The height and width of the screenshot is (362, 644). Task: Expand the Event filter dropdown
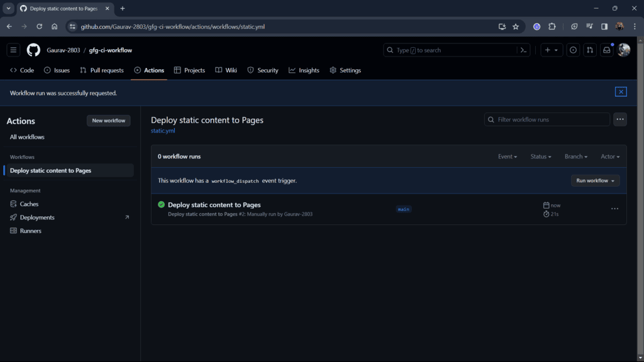508,156
